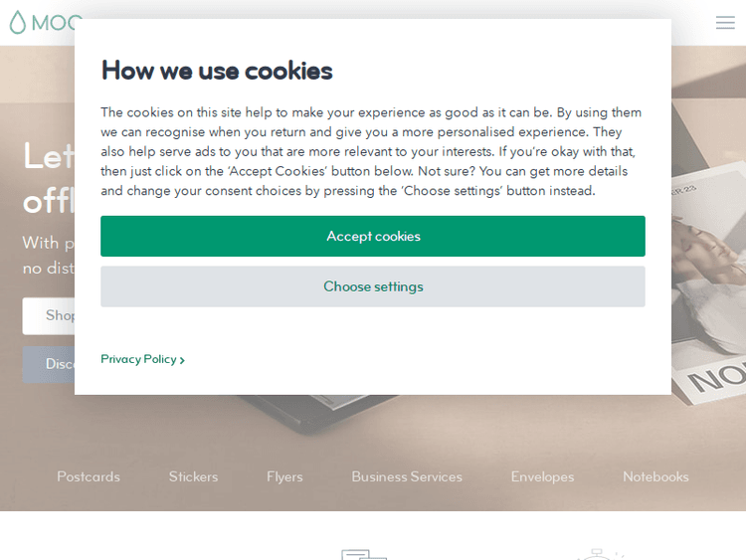
Task: Open the Flyers category
Action: (284, 476)
